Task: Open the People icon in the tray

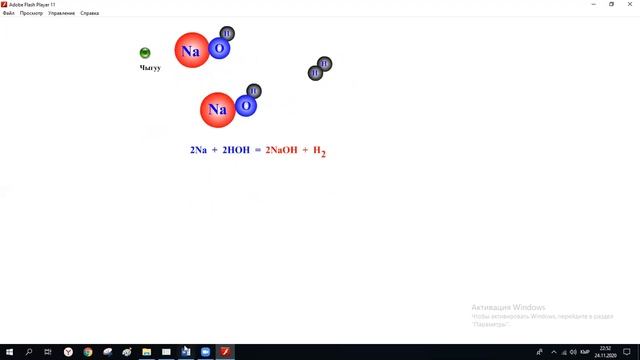Action: pos(540,352)
